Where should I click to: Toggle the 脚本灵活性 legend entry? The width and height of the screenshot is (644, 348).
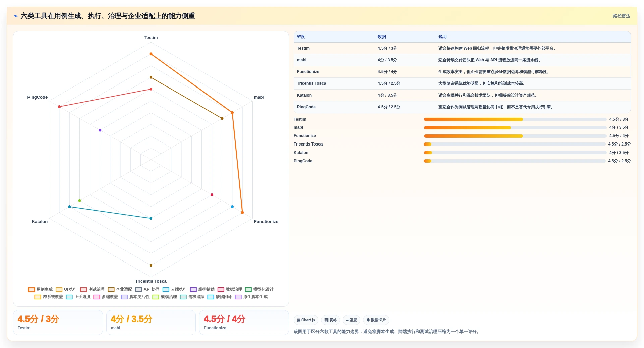point(135,297)
